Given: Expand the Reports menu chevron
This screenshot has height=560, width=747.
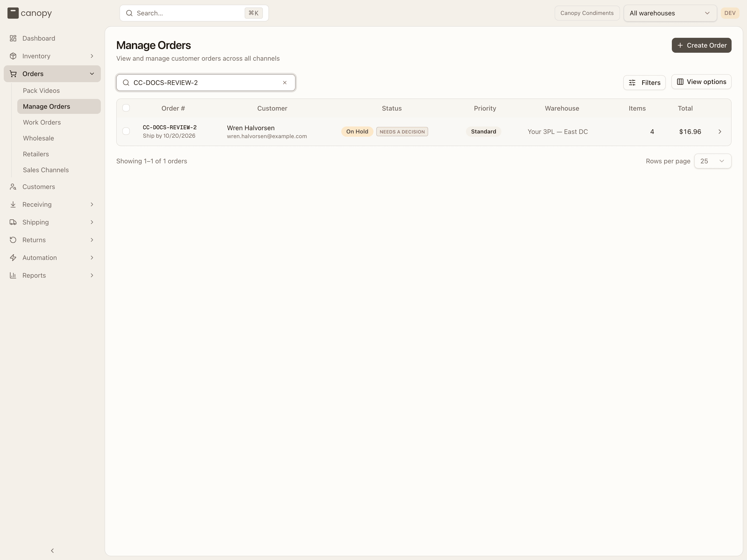Looking at the screenshot, I should [x=92, y=275].
